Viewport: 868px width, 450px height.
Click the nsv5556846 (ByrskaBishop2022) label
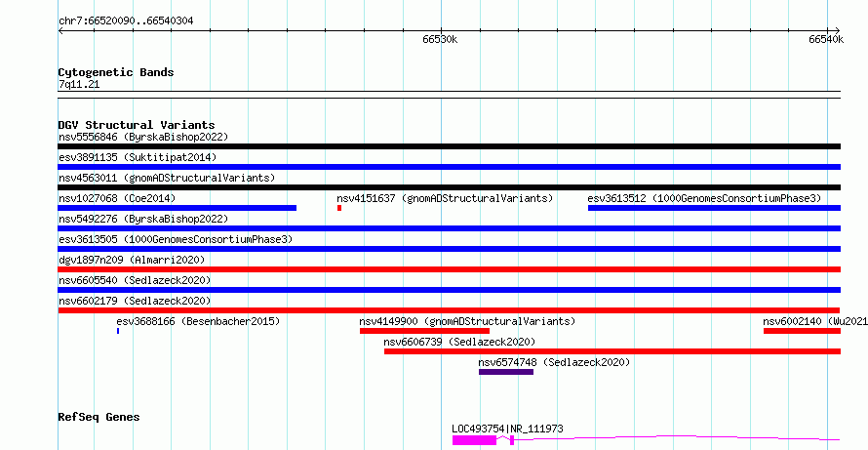point(143,137)
